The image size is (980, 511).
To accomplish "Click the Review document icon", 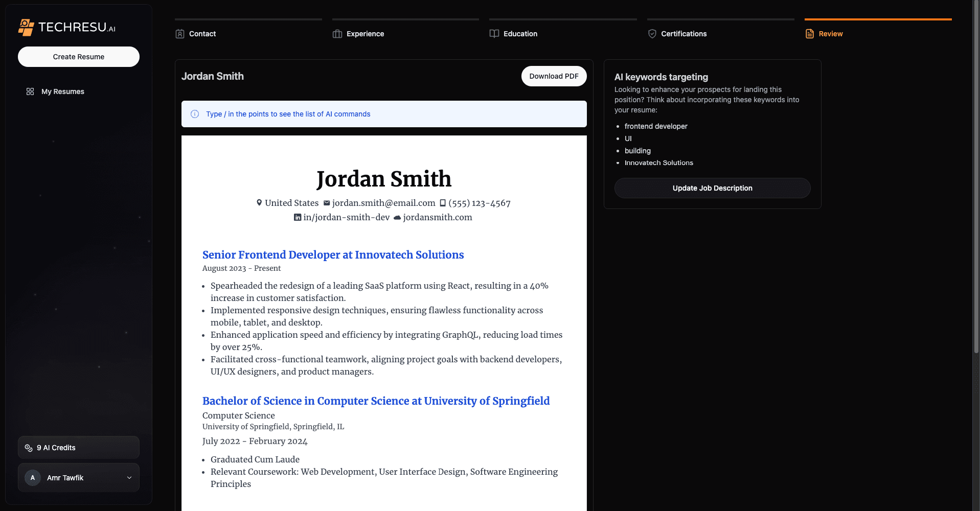I will (810, 34).
